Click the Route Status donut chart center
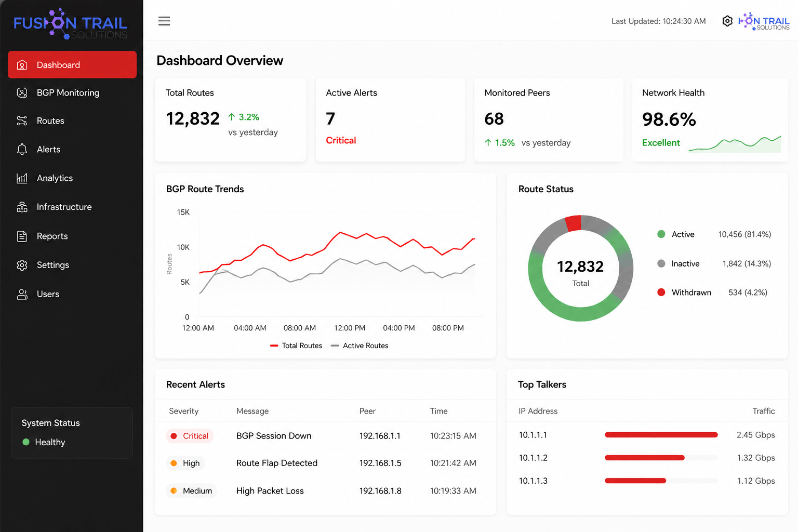Screen dimensions: 798x532 [x=581, y=269]
